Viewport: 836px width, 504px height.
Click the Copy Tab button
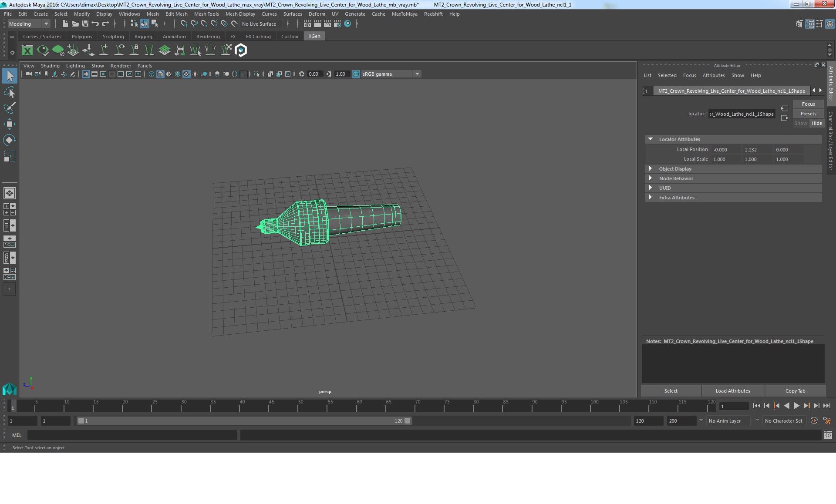tap(795, 391)
